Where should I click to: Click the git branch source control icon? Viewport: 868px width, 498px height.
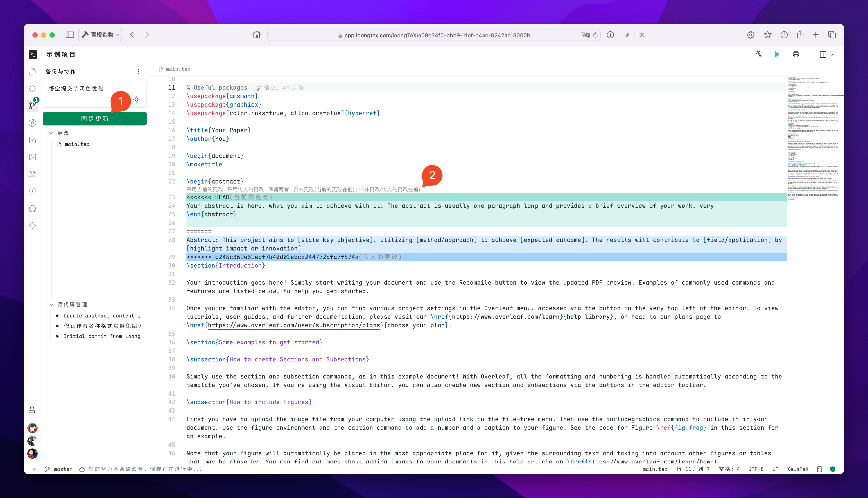coord(32,105)
